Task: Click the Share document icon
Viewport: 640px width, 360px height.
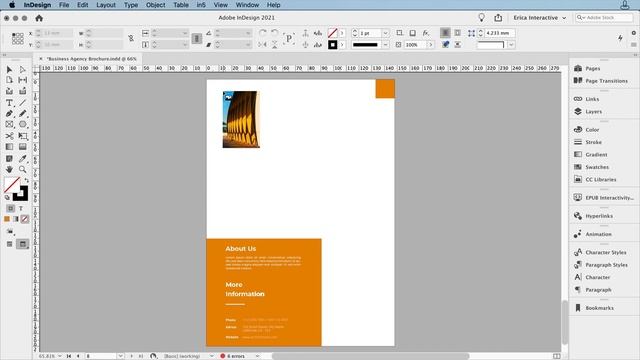Action: pos(498,18)
